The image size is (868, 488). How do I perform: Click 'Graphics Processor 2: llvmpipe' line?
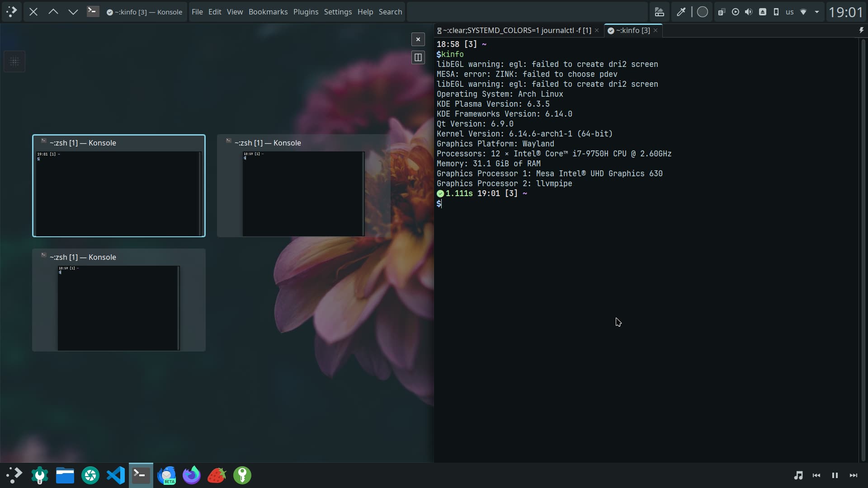coord(505,183)
